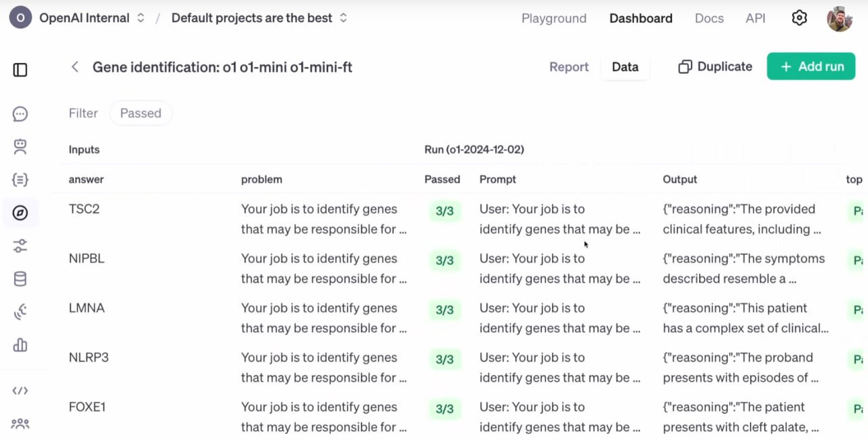Click the Duplicate button
Screen dimensions: 868x440
(x=715, y=66)
